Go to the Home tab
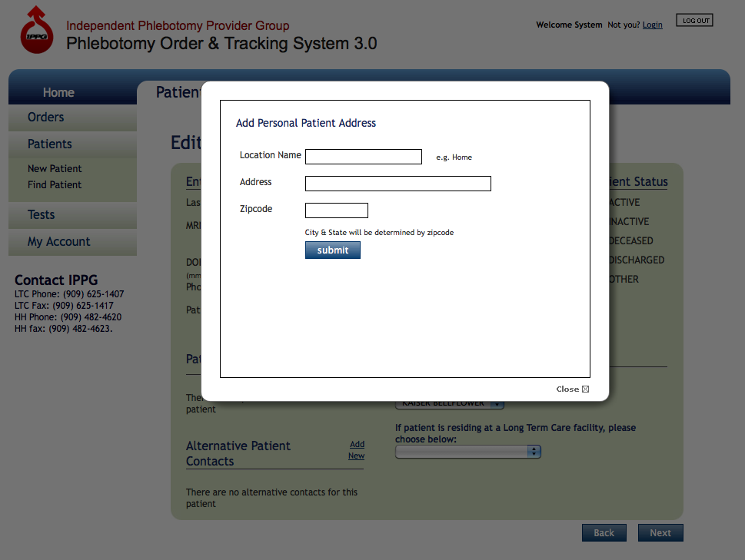This screenshot has width=745, height=560. pyautogui.click(x=58, y=92)
